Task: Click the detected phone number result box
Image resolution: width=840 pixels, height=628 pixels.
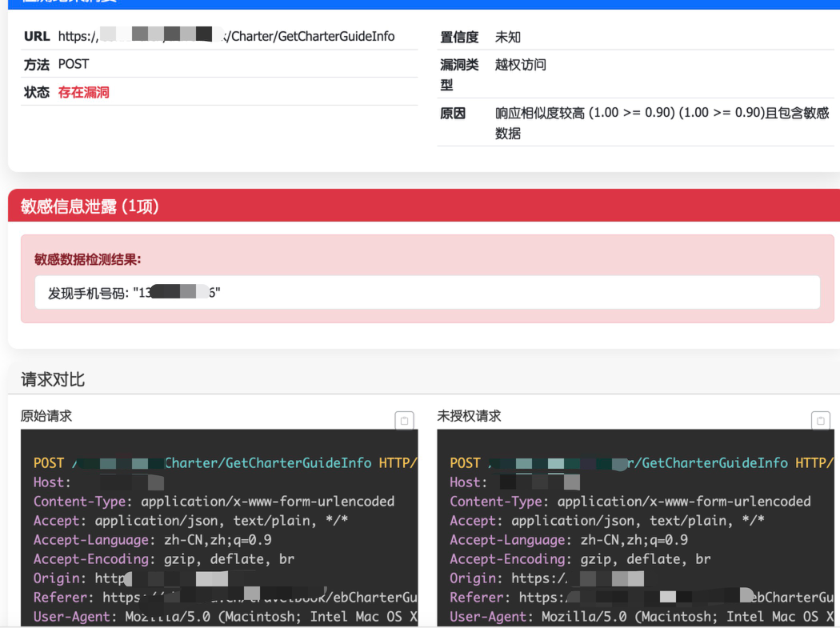Action: point(427,293)
